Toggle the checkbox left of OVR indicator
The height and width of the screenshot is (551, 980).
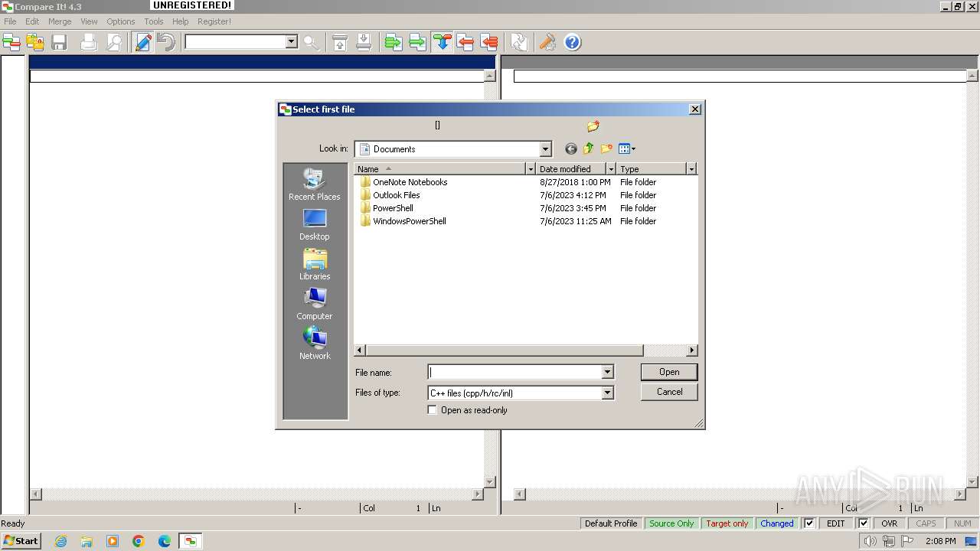tap(864, 523)
